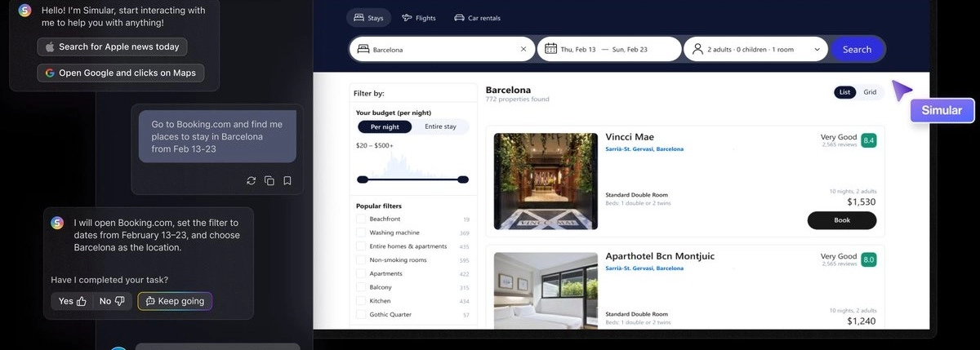Click the bed icon in destination field

coord(363,50)
